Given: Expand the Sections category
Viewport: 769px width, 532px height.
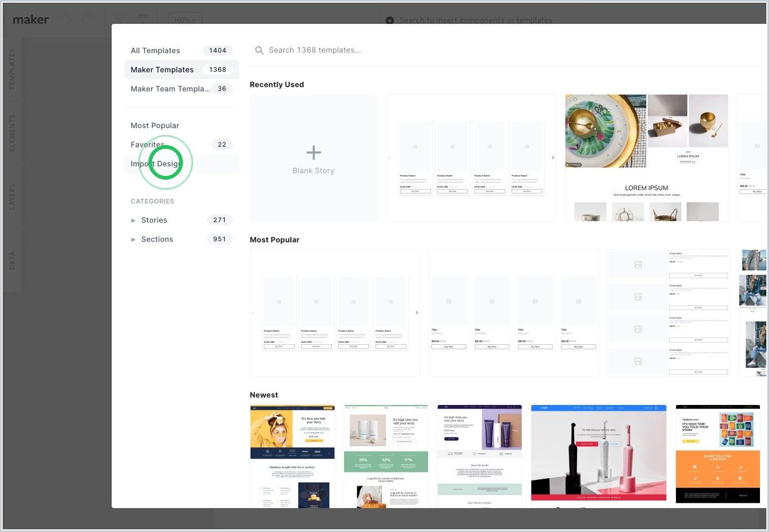Looking at the screenshot, I should click(x=133, y=239).
